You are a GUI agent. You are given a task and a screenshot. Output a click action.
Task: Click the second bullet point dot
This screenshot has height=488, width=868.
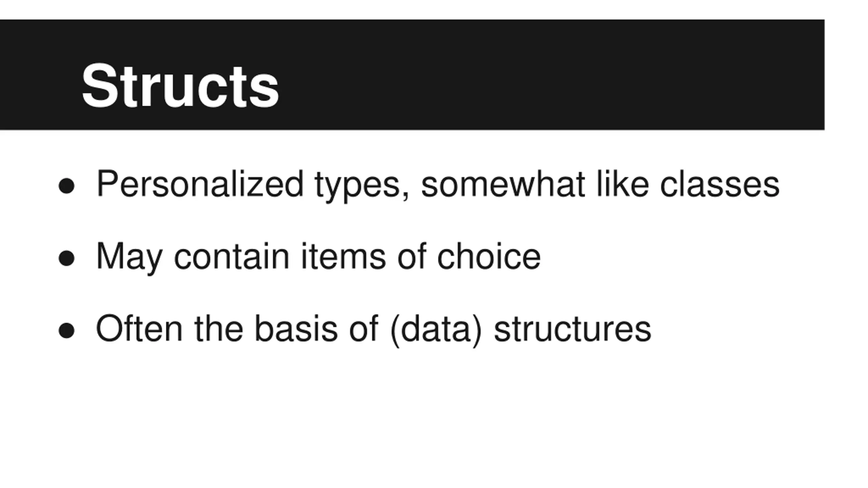(66, 258)
